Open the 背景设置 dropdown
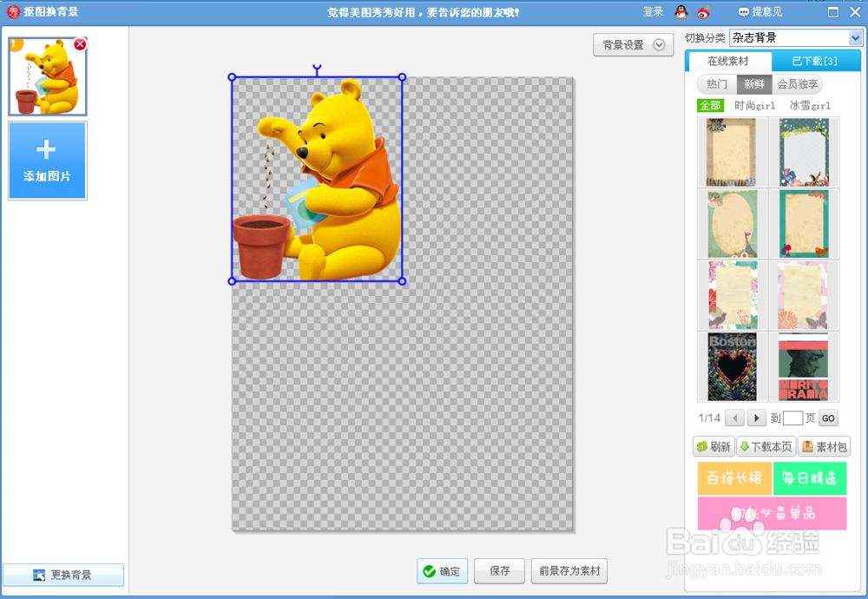The height and width of the screenshot is (599, 868). point(634,45)
